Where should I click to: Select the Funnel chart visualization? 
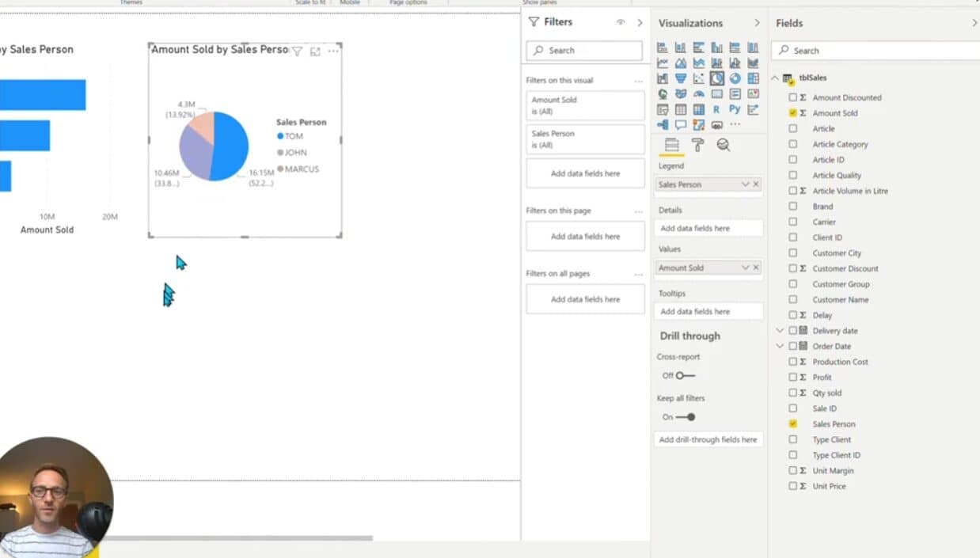[x=680, y=78]
